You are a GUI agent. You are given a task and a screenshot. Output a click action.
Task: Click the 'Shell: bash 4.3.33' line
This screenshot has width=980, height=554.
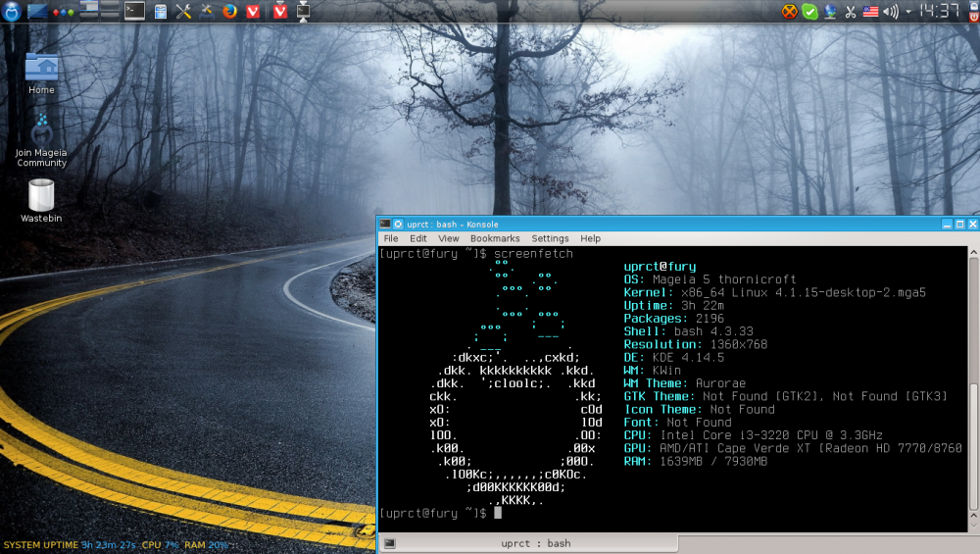[688, 331]
